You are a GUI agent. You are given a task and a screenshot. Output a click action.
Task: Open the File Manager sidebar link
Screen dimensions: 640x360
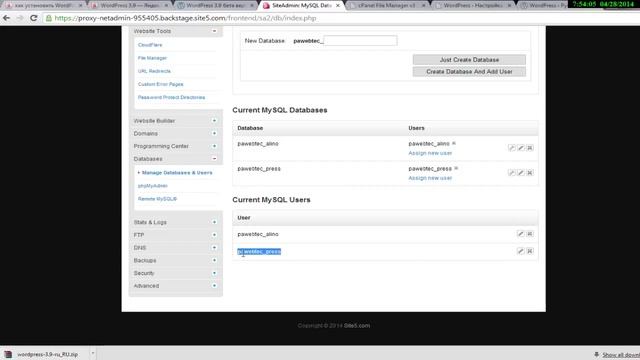point(152,58)
